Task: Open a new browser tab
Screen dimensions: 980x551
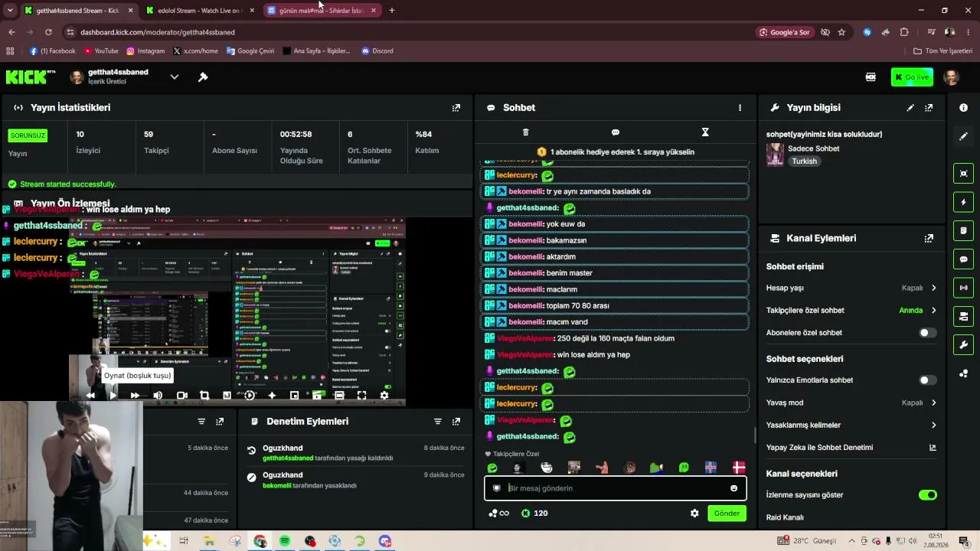Action: (x=392, y=11)
